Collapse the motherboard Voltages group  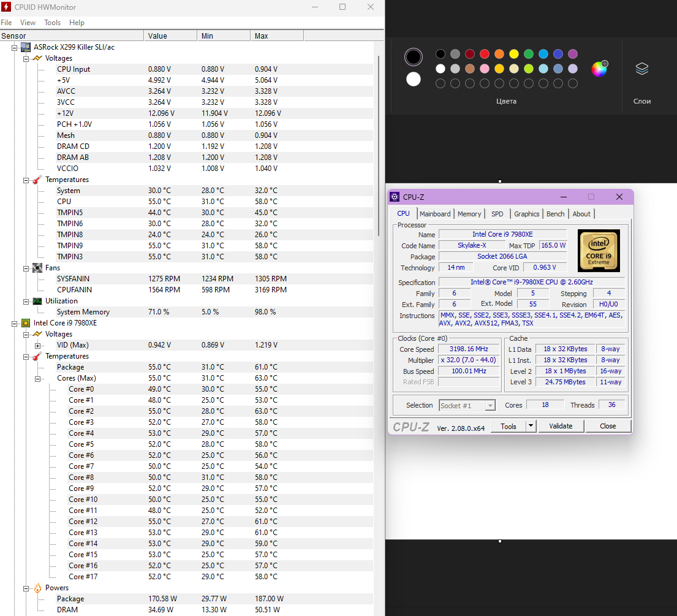(x=26, y=59)
